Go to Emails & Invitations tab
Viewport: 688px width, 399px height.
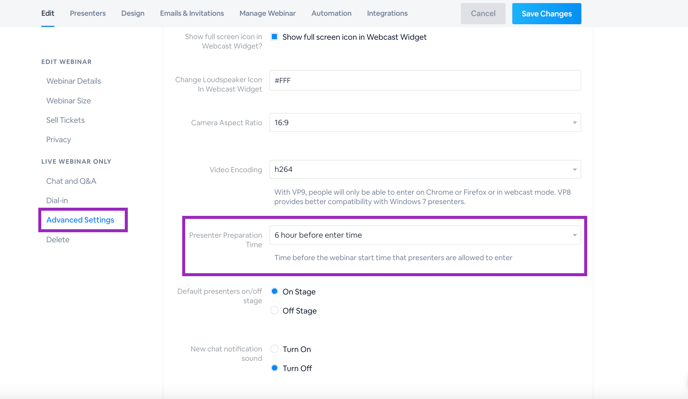click(192, 13)
